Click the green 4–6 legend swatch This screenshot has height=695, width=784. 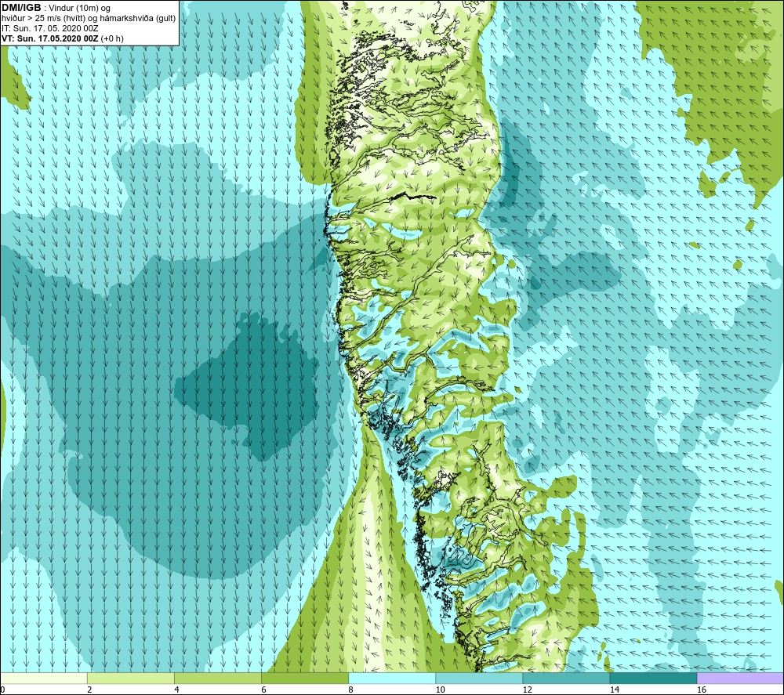pyautogui.click(x=218, y=678)
